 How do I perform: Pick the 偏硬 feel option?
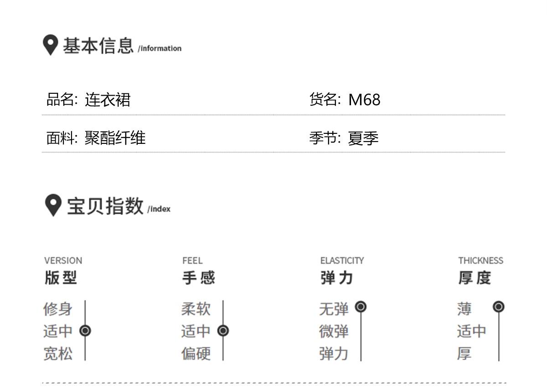pos(196,353)
